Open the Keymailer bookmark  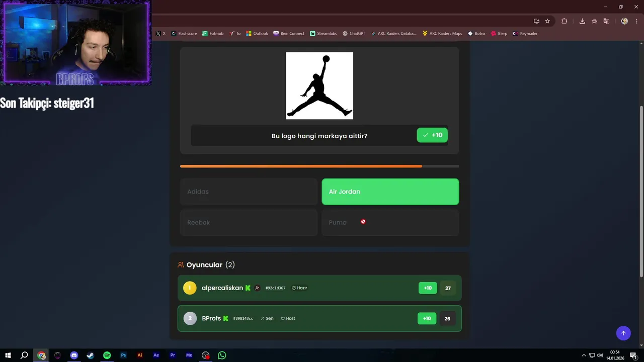pos(525,34)
